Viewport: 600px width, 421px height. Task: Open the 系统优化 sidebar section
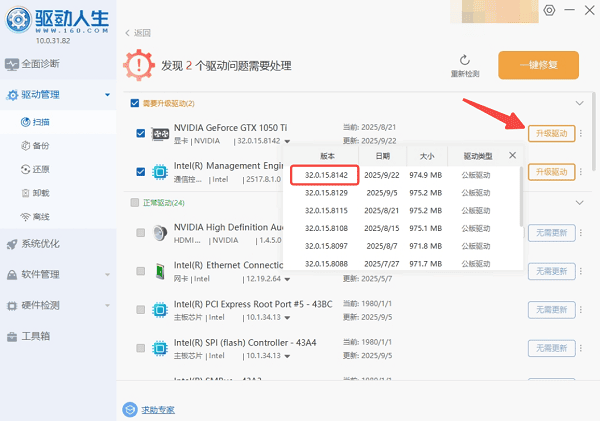click(x=40, y=243)
